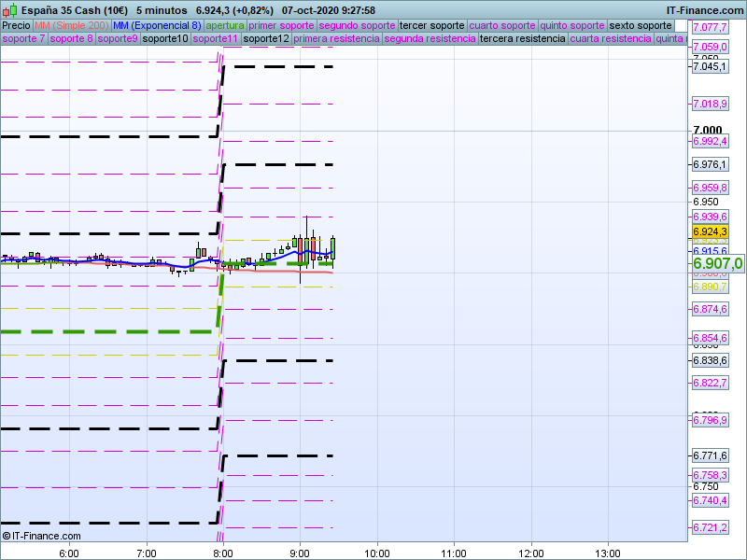Select the España 35 Cash (10€) title
This screenshot has width=747, height=560.
point(75,10)
